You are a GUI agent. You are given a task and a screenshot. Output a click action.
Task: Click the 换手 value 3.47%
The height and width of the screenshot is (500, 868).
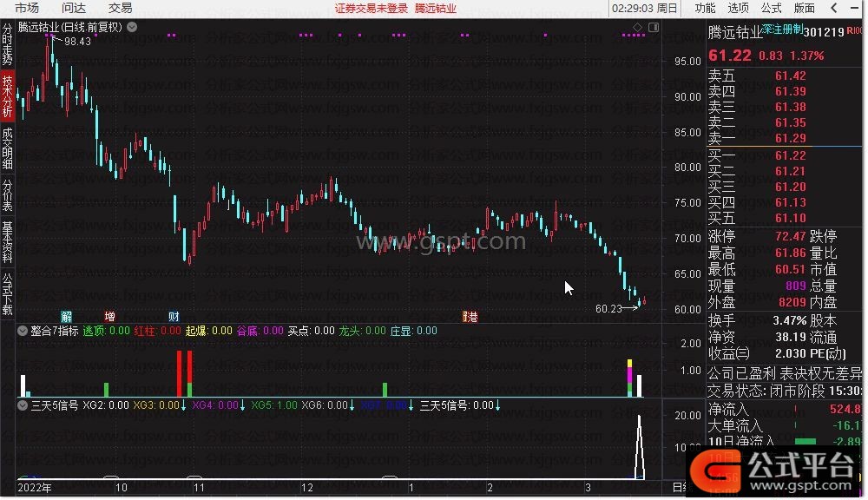pyautogui.click(x=789, y=320)
